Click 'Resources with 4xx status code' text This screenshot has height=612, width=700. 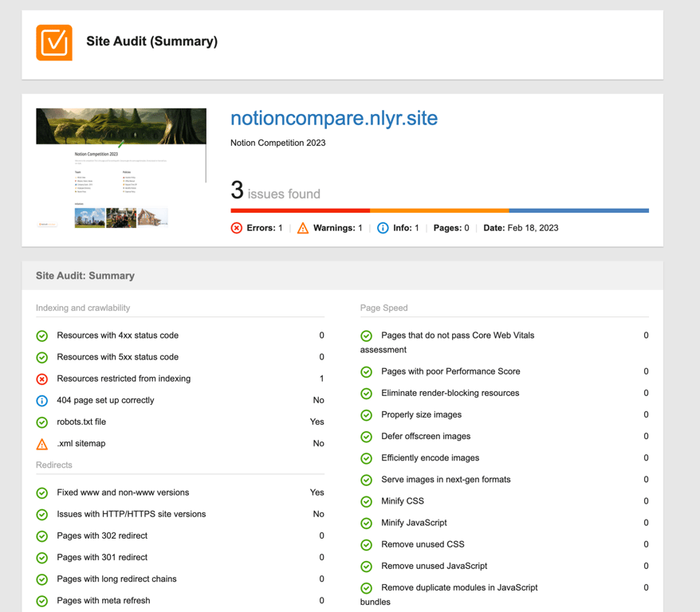117,335
